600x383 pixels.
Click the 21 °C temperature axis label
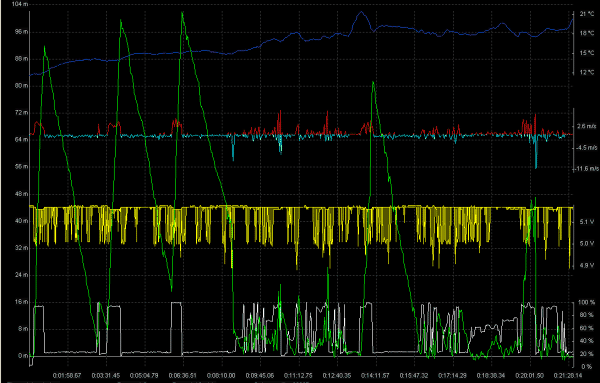(x=587, y=14)
